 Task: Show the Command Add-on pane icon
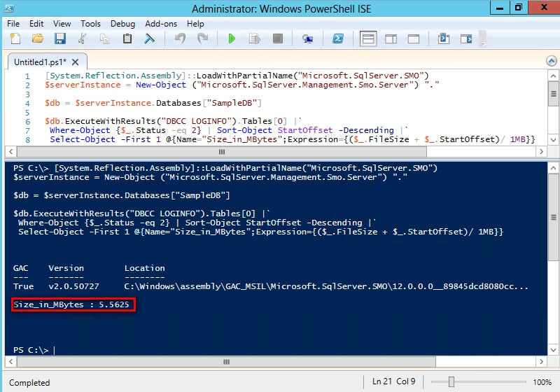466,38
